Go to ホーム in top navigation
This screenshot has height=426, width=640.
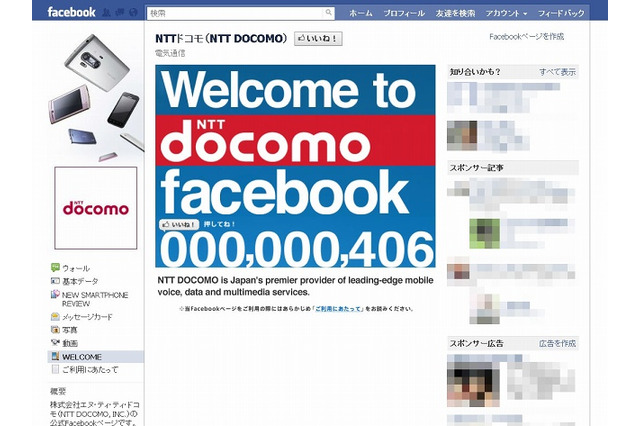click(x=361, y=13)
